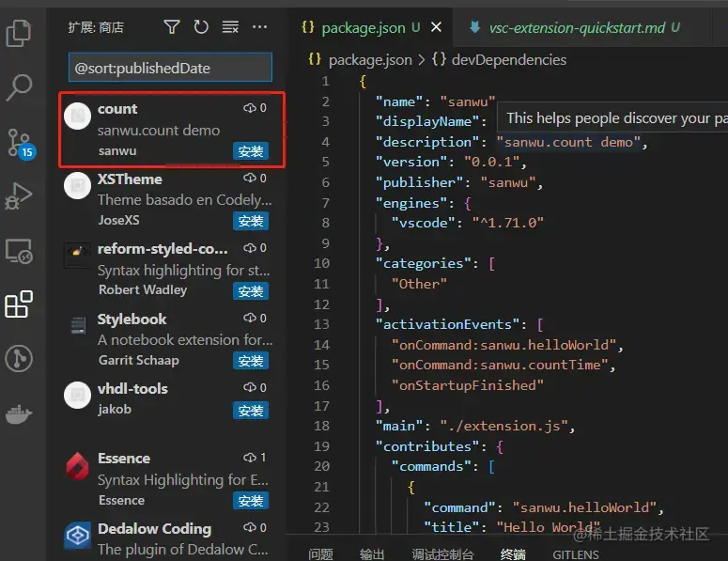Open the Remote Explorer view
Viewport: 728px width, 561px height.
coord(19,251)
